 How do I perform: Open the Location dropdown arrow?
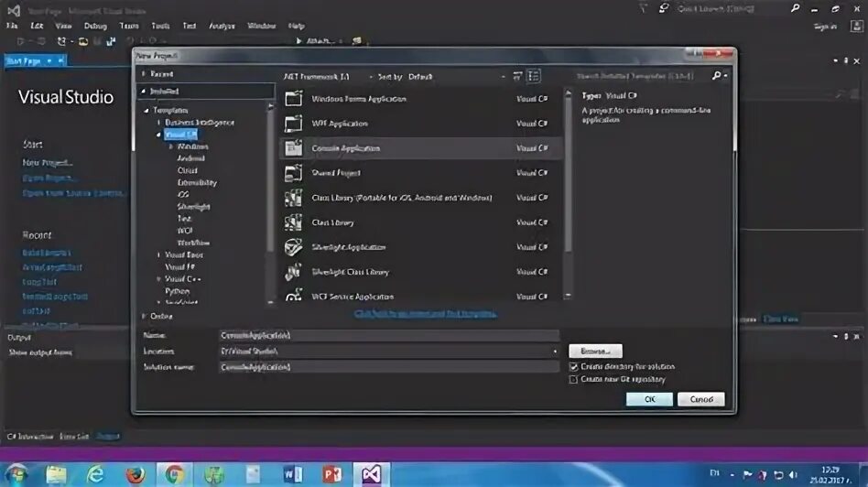pos(555,352)
